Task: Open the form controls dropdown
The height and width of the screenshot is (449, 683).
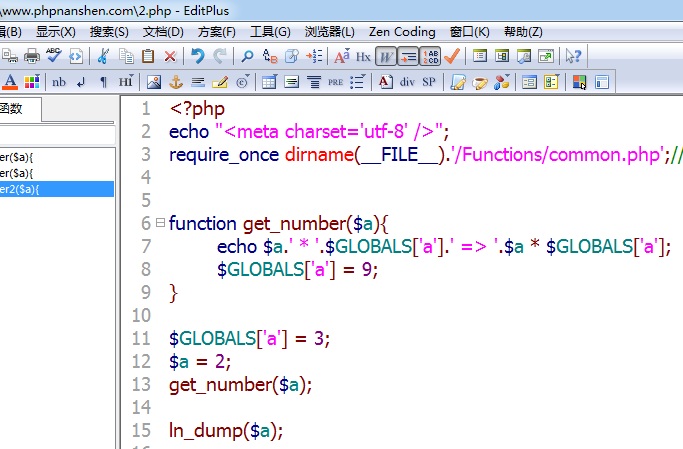Action: 551,82
